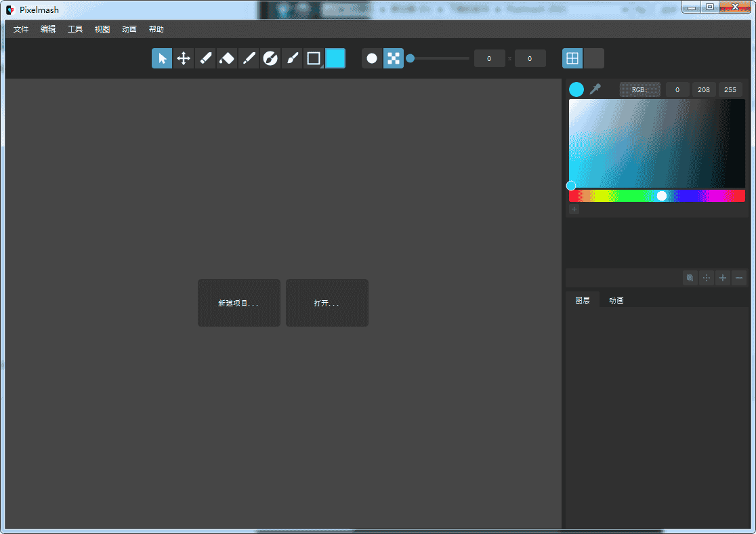
Task: Open the RGB color mode dropdown
Action: pos(639,89)
